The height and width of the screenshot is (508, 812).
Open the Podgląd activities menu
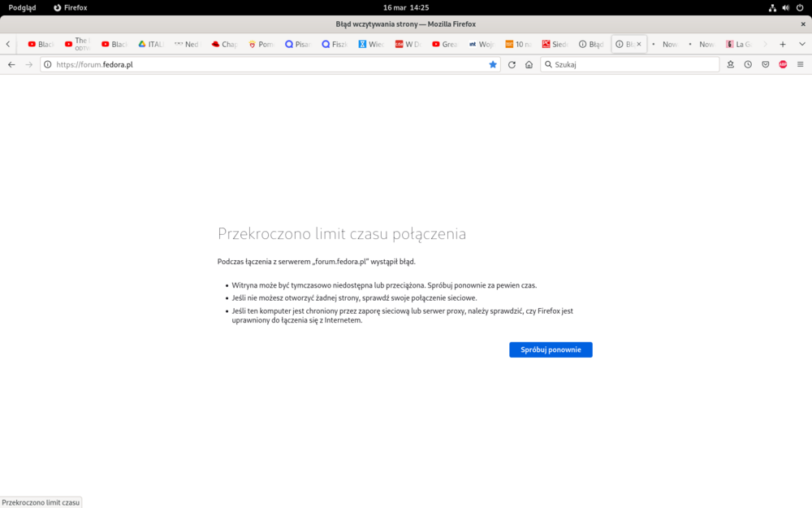click(x=22, y=8)
